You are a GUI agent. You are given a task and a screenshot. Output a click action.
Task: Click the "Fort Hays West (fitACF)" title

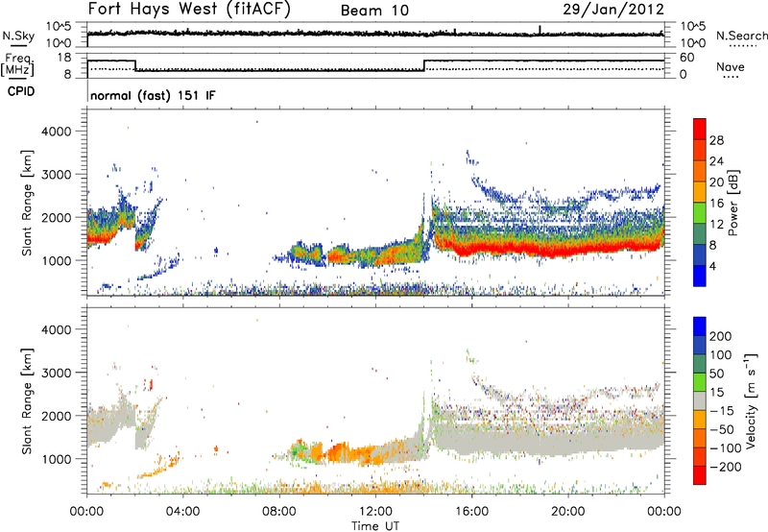tap(189, 10)
